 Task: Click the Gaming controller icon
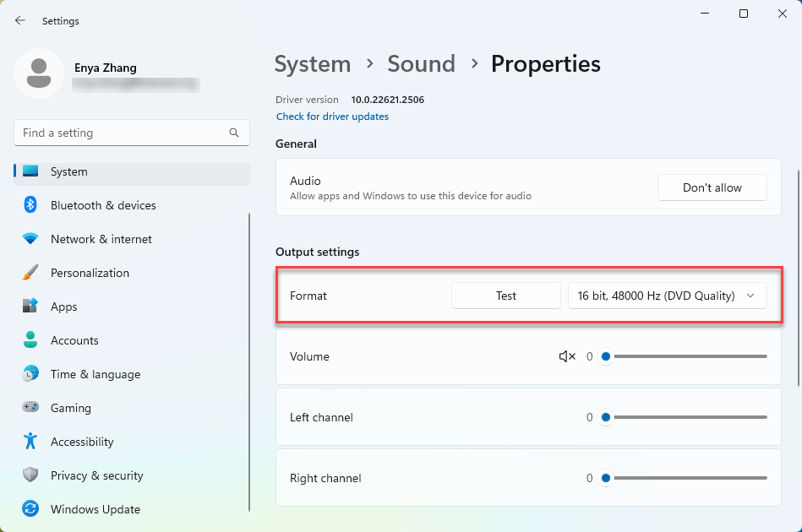pyautogui.click(x=30, y=408)
